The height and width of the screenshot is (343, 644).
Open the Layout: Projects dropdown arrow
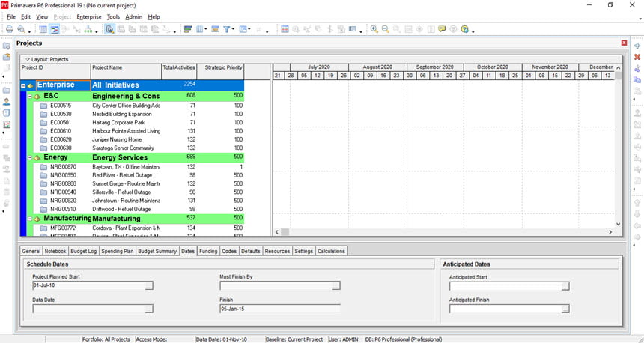pyautogui.click(x=27, y=60)
